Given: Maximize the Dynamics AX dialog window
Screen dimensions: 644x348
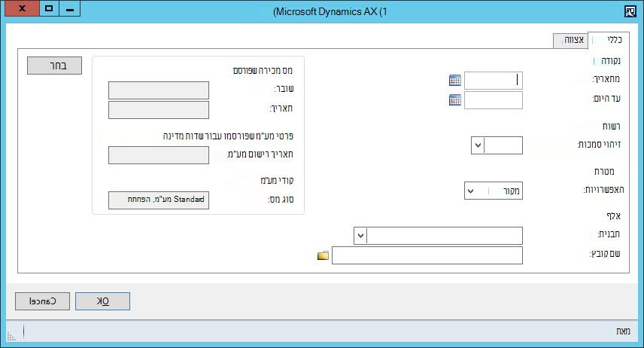Looking at the screenshot, I should [50, 8].
